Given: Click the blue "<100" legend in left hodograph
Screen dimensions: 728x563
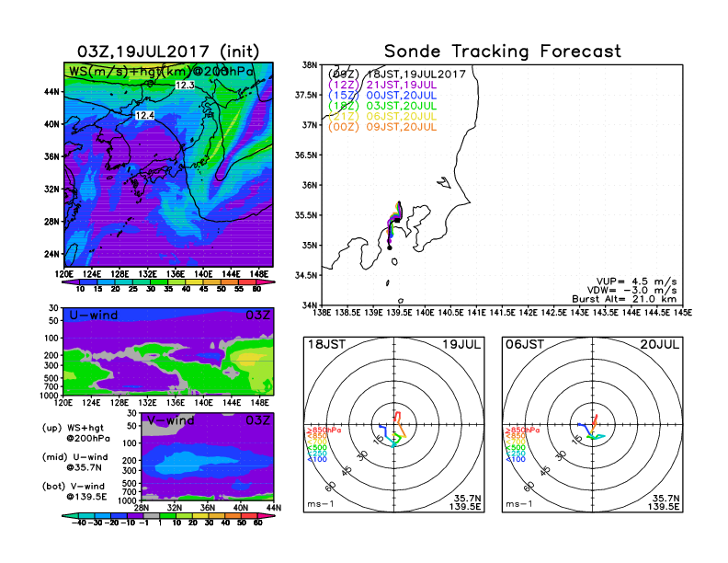Looking at the screenshot, I should [316, 459].
